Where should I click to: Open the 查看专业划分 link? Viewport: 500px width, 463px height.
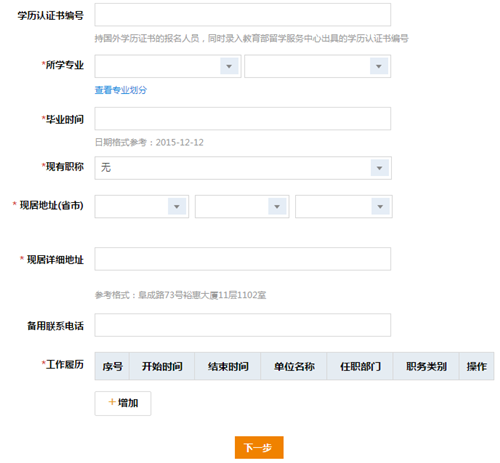(121, 90)
